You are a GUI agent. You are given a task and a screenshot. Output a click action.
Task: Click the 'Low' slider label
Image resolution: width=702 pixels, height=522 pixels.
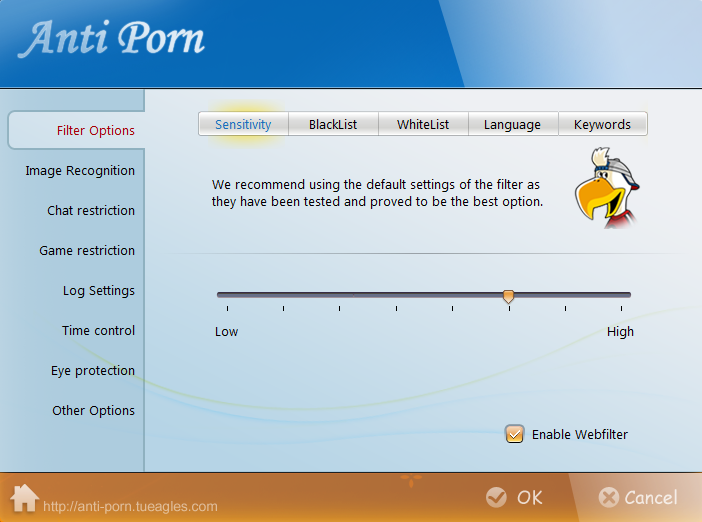coord(227,332)
